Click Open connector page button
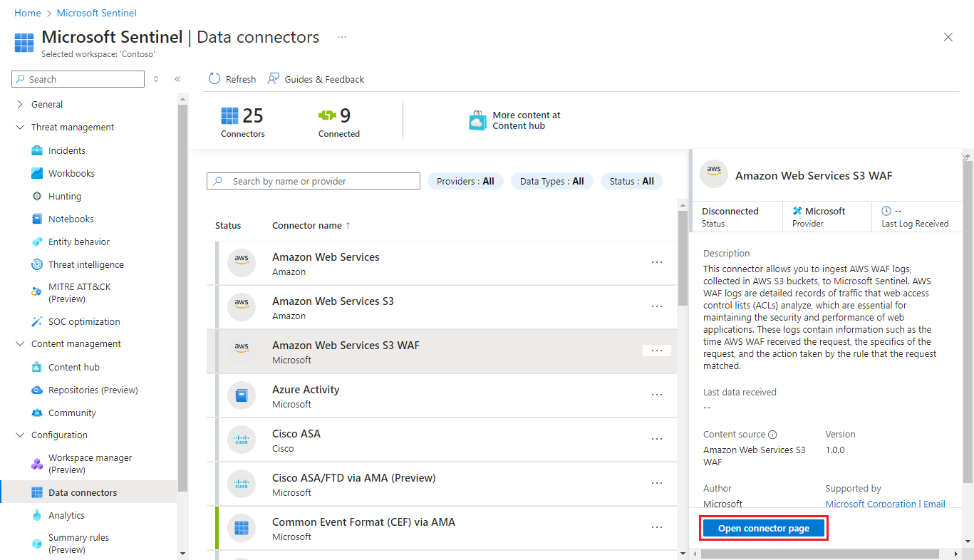The image size is (974, 560). click(764, 529)
